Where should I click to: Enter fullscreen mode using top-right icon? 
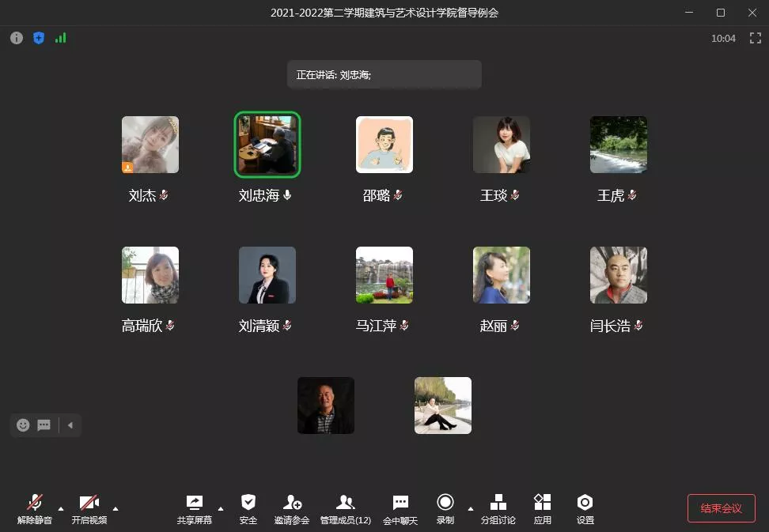point(755,38)
